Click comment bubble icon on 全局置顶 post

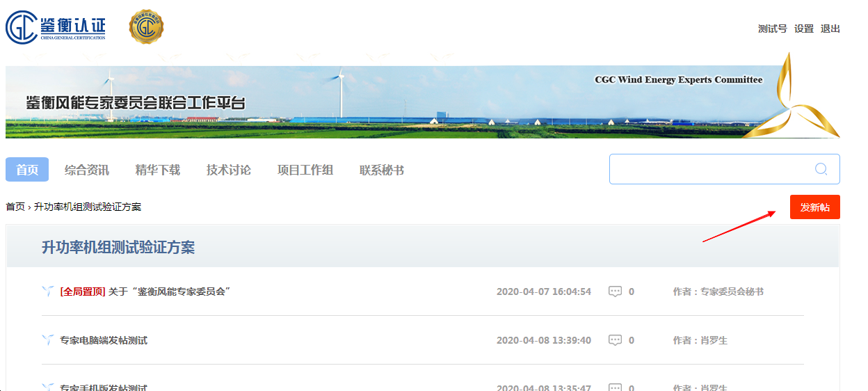[x=615, y=292]
